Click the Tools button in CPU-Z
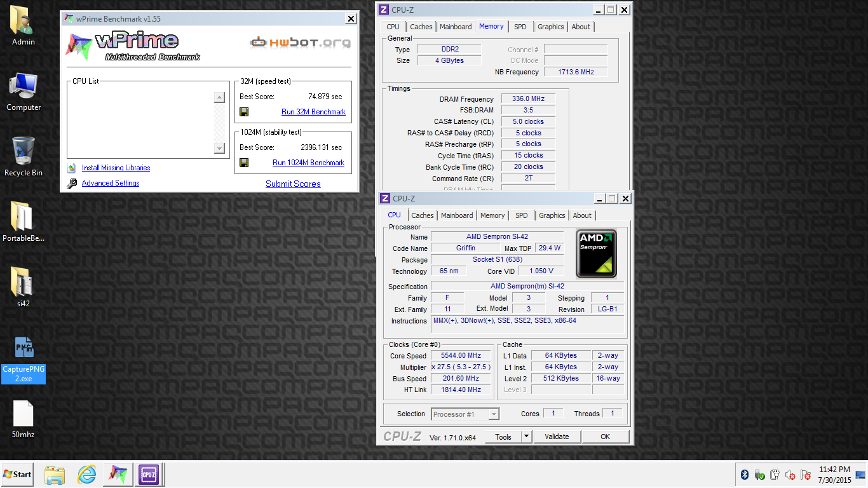This screenshot has width=868, height=488. 503,437
